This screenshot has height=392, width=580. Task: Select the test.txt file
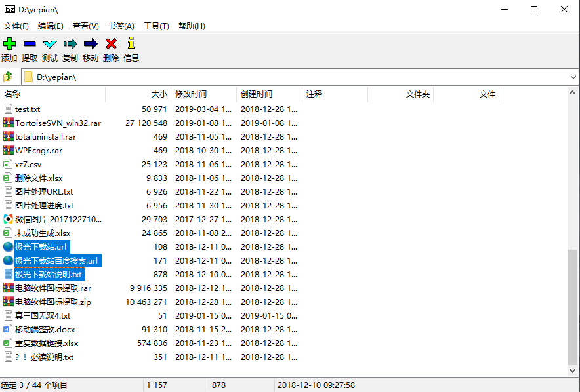[29, 109]
